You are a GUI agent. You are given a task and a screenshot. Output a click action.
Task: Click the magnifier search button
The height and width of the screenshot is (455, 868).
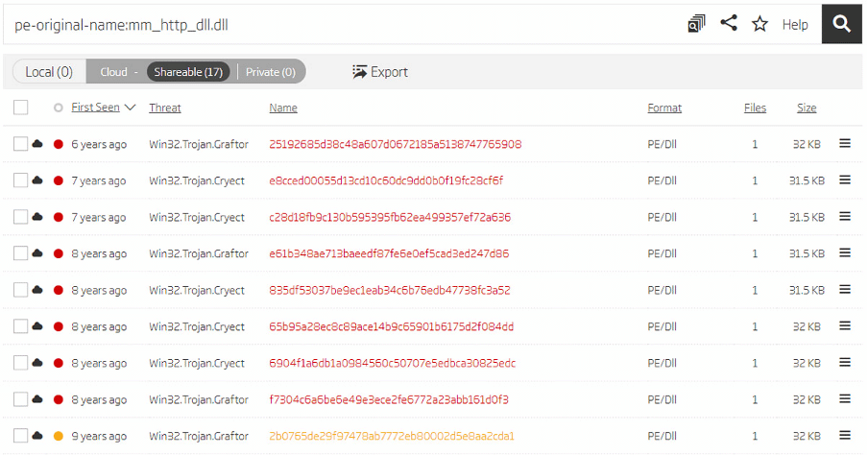pyautogui.click(x=842, y=24)
